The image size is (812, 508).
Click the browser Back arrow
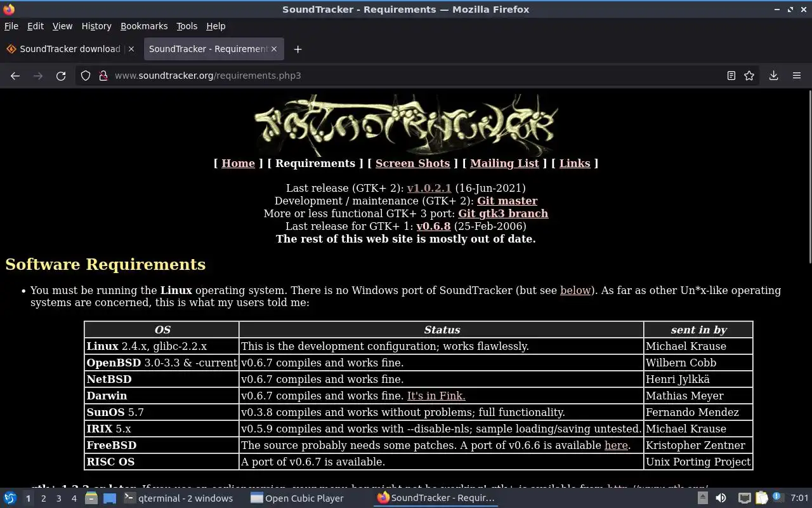click(15, 76)
